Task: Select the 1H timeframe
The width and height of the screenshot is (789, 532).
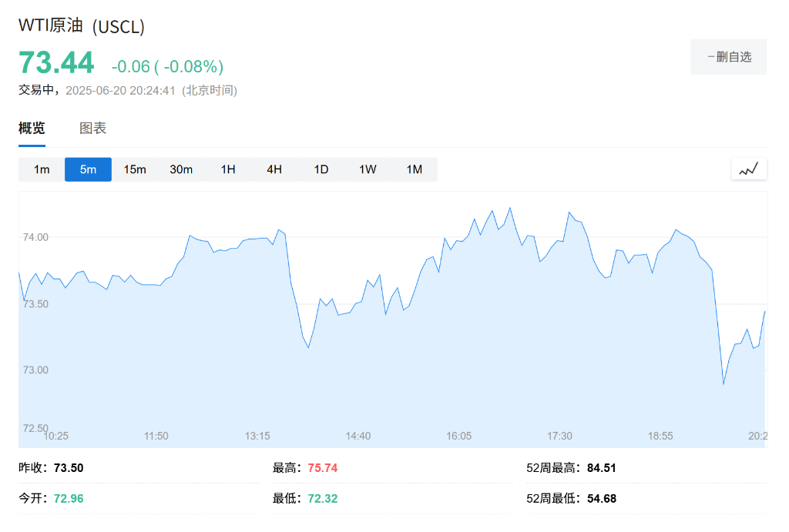Action: pyautogui.click(x=228, y=169)
